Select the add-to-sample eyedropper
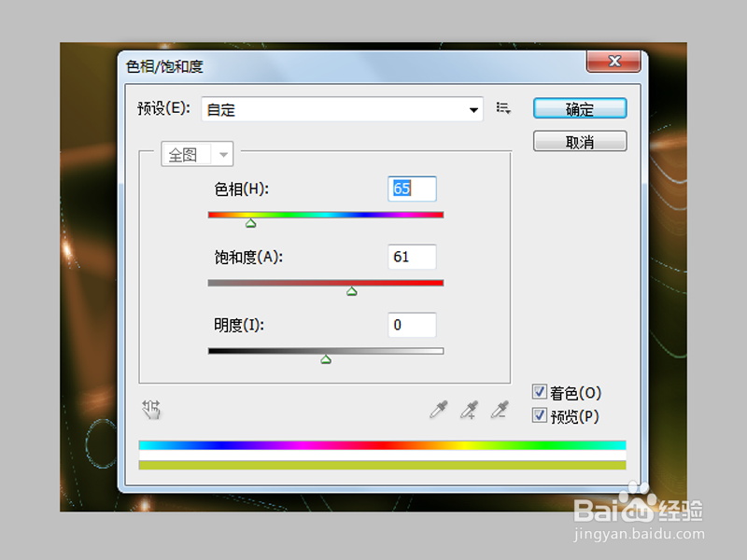The width and height of the screenshot is (747, 560). [468, 410]
